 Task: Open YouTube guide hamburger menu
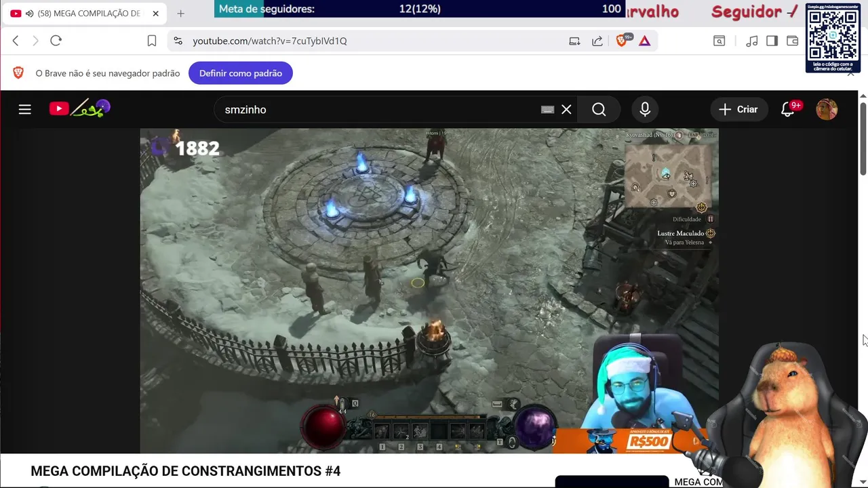(x=25, y=109)
